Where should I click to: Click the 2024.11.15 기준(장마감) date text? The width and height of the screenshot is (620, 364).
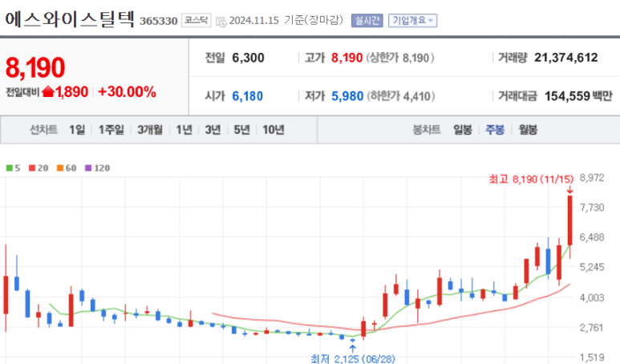(x=286, y=20)
